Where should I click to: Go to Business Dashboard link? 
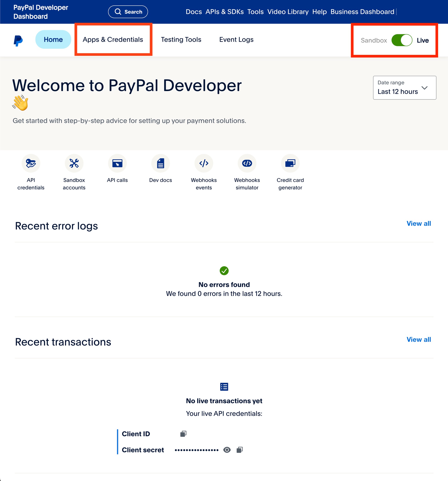362,12
